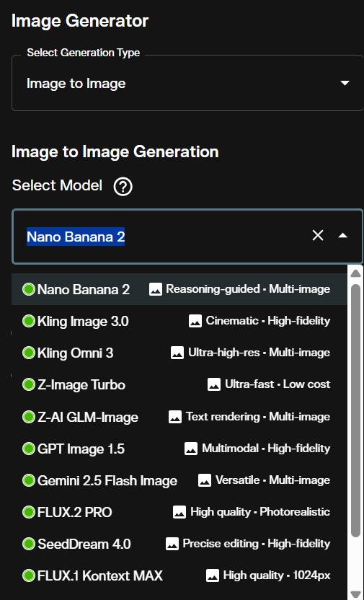This screenshot has height=600, width=364.
Task: Click the Select Model label
Action: click(57, 185)
